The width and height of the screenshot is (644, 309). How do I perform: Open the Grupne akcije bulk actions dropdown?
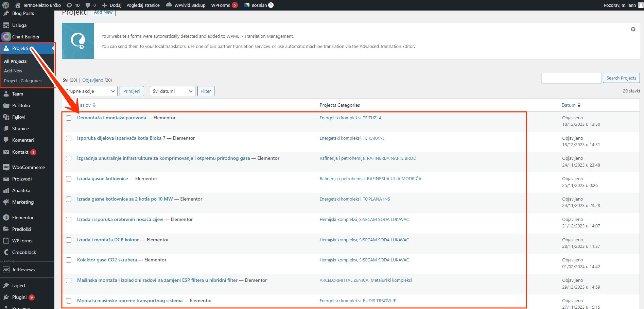[x=90, y=91]
